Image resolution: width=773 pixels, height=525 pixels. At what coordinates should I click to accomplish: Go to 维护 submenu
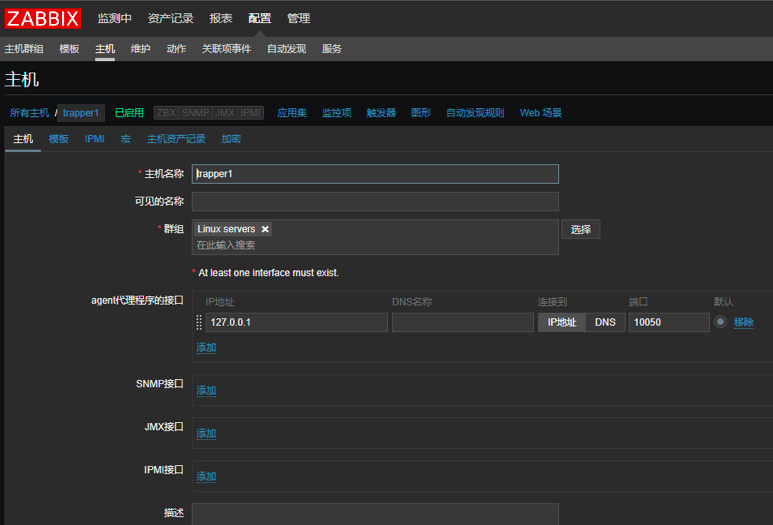pyautogui.click(x=141, y=49)
